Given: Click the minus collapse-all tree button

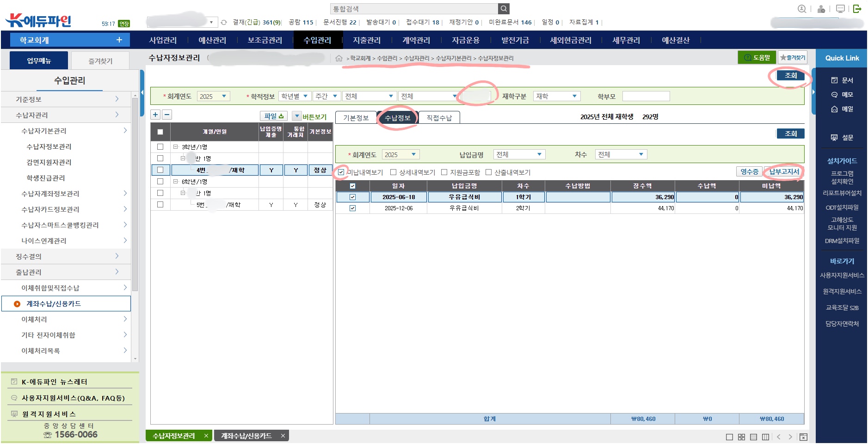Looking at the screenshot, I should pos(167,115).
